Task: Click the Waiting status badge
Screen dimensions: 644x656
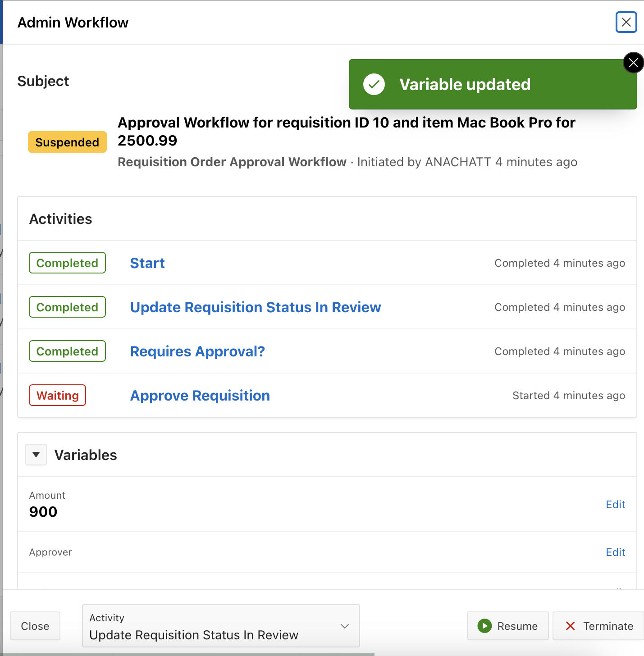Action: (x=58, y=396)
